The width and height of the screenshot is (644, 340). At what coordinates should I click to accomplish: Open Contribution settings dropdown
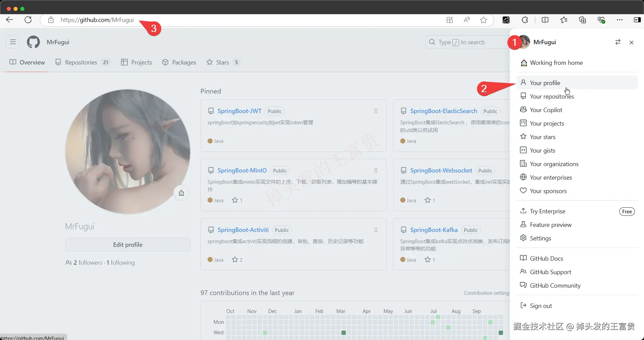(x=487, y=293)
